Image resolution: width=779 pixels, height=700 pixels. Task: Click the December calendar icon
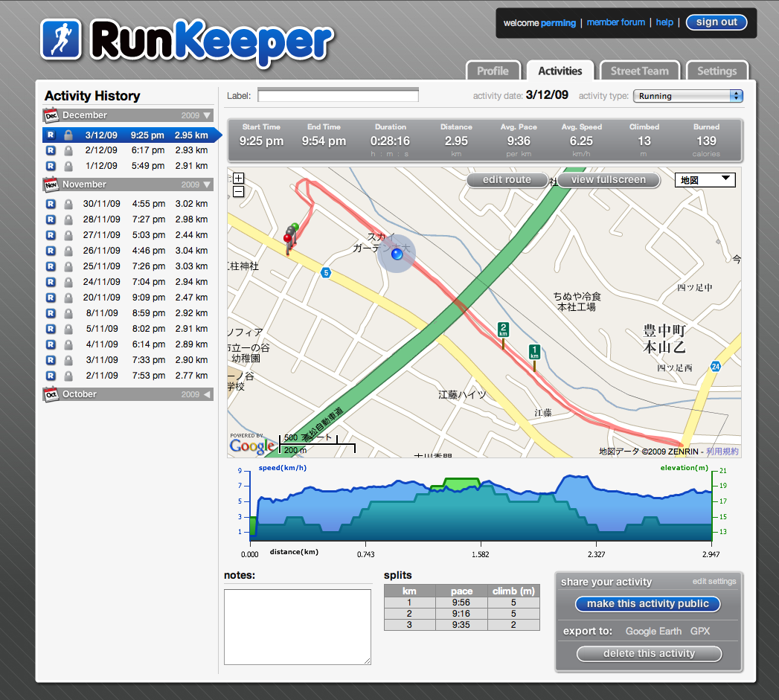51,116
